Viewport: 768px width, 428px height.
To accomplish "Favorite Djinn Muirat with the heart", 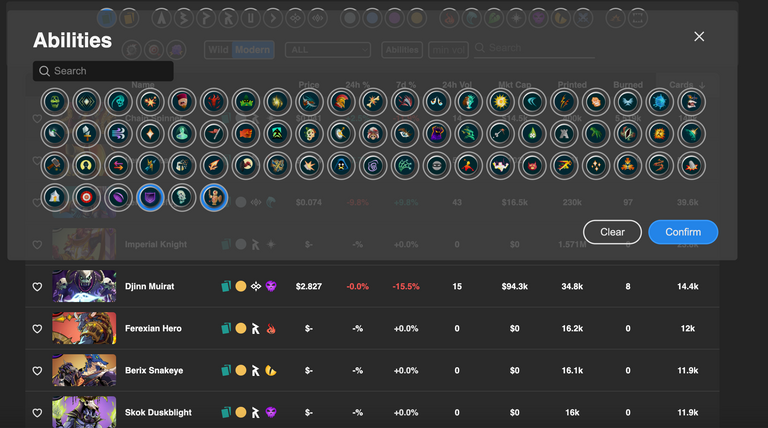I will pyautogui.click(x=37, y=286).
